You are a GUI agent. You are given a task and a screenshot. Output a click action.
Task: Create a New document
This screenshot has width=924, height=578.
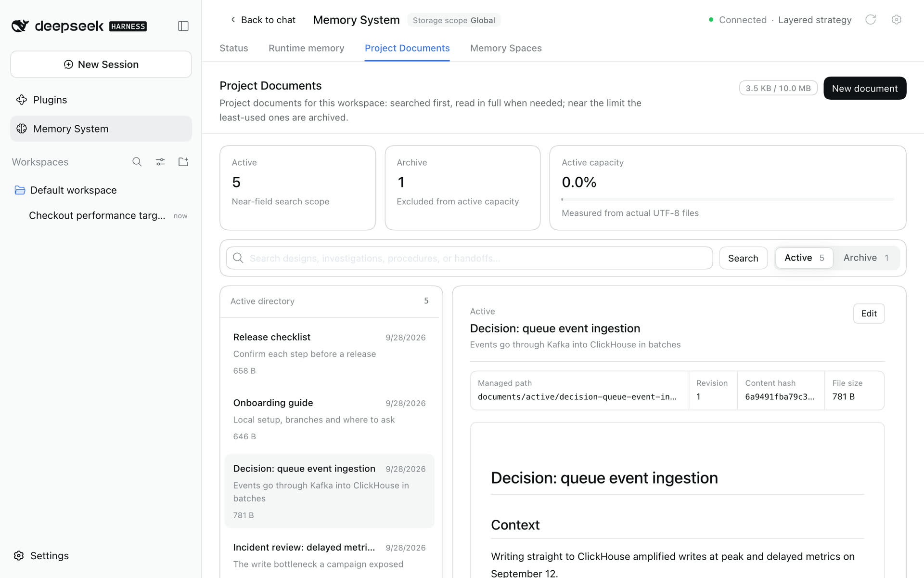[865, 88]
